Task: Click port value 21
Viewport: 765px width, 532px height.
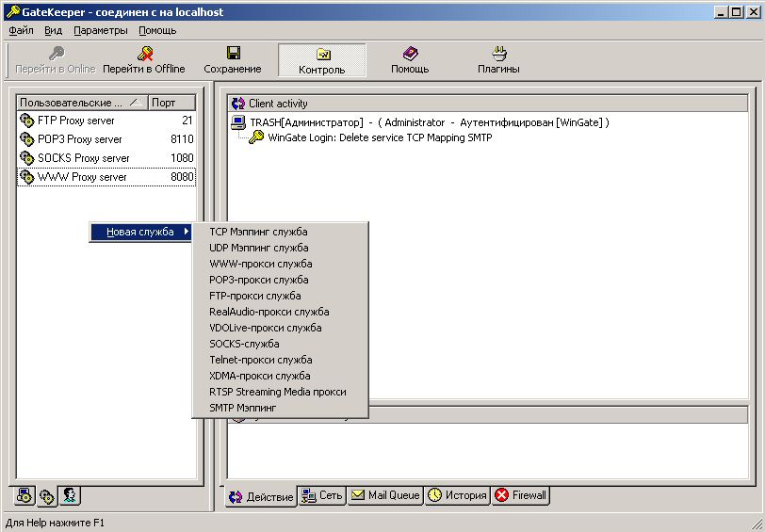Action: click(187, 121)
